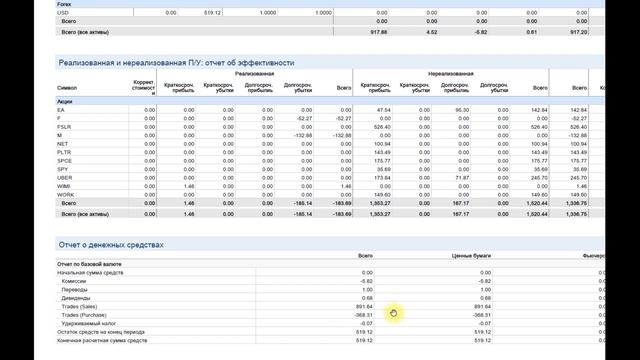Select the EA symbol row label
The image size is (640, 360).
click(x=60, y=110)
